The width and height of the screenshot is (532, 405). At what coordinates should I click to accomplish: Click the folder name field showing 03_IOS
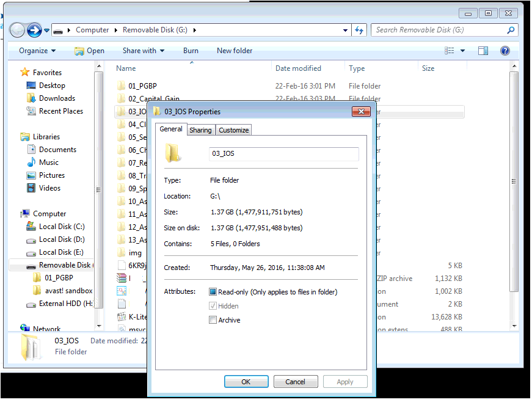pos(283,154)
